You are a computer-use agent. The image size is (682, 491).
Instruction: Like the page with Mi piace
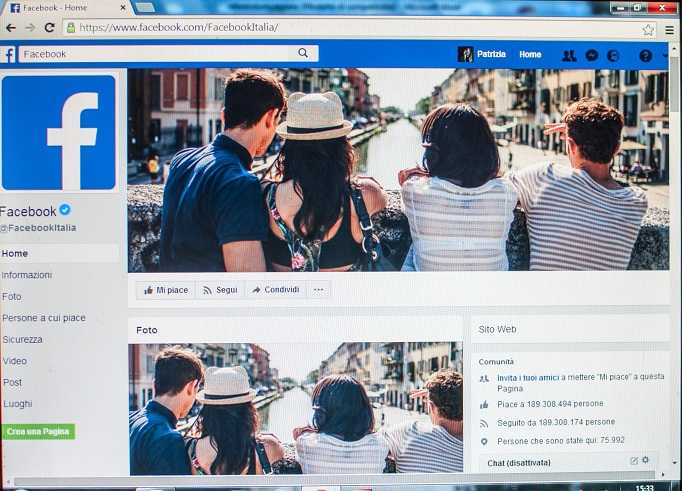(166, 290)
